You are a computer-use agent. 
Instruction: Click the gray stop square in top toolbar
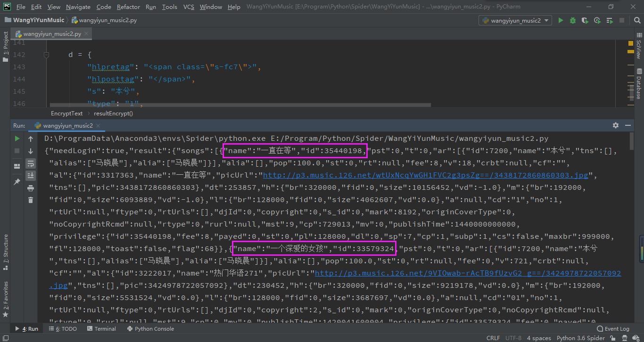[x=622, y=20]
